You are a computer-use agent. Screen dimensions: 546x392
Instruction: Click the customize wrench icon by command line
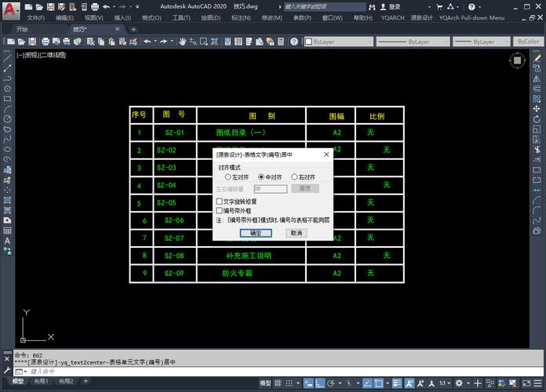tap(7, 371)
